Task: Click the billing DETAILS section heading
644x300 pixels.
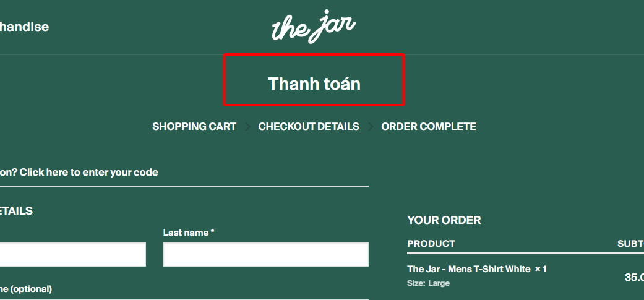Action: (x=17, y=211)
